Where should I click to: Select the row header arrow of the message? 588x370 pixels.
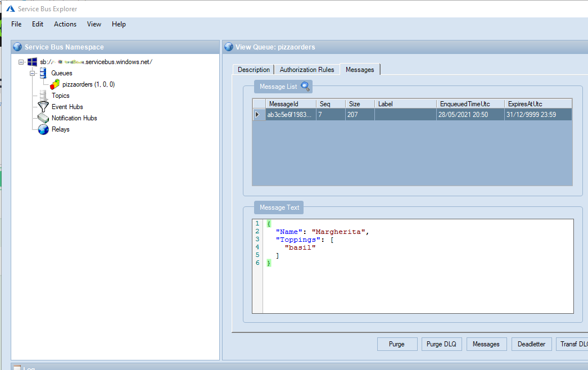pyautogui.click(x=258, y=115)
